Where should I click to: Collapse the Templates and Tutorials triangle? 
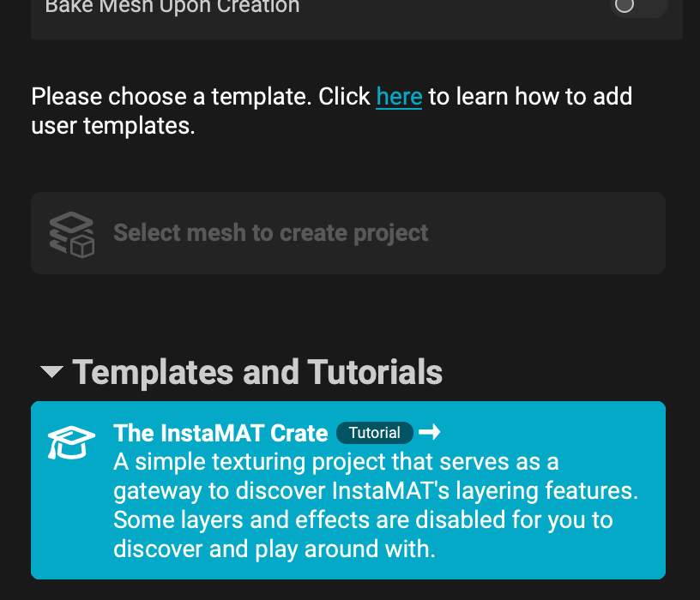point(51,372)
